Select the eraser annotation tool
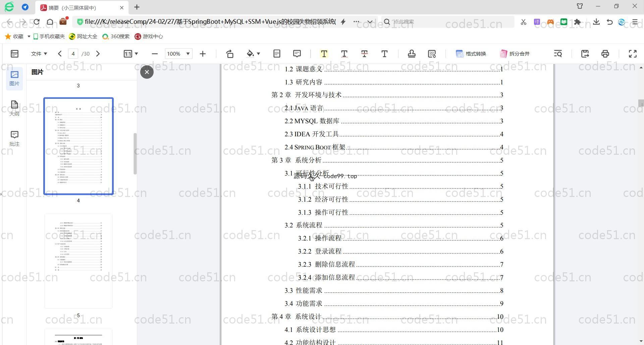 [x=432, y=54]
